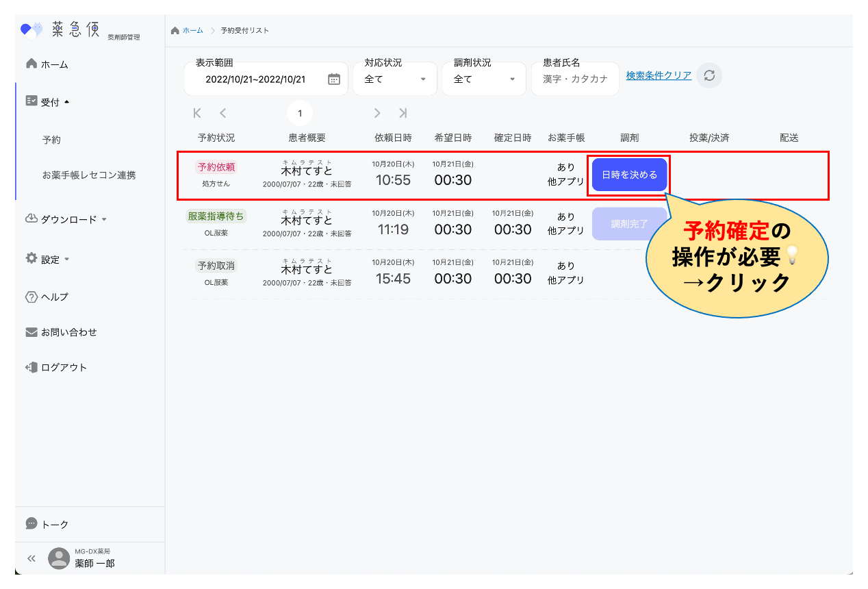Click the ホーム breadcrumb link
Screen dimensions: 868x589
pos(192,31)
